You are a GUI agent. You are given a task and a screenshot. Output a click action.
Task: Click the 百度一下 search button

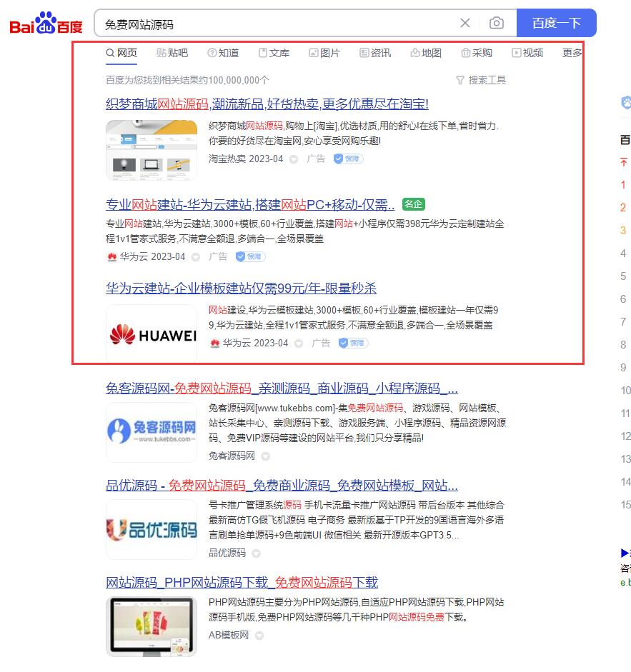pyautogui.click(x=557, y=23)
